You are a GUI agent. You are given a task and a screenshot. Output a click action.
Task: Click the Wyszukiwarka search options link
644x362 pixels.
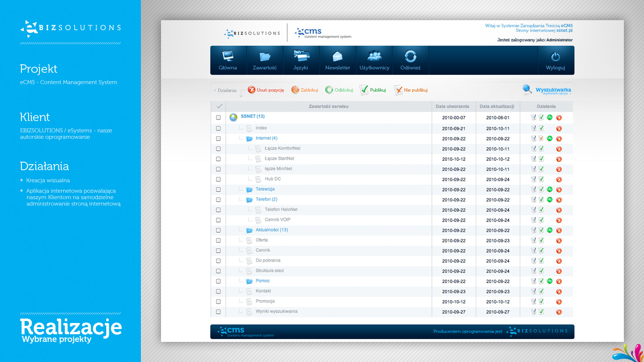tap(553, 90)
